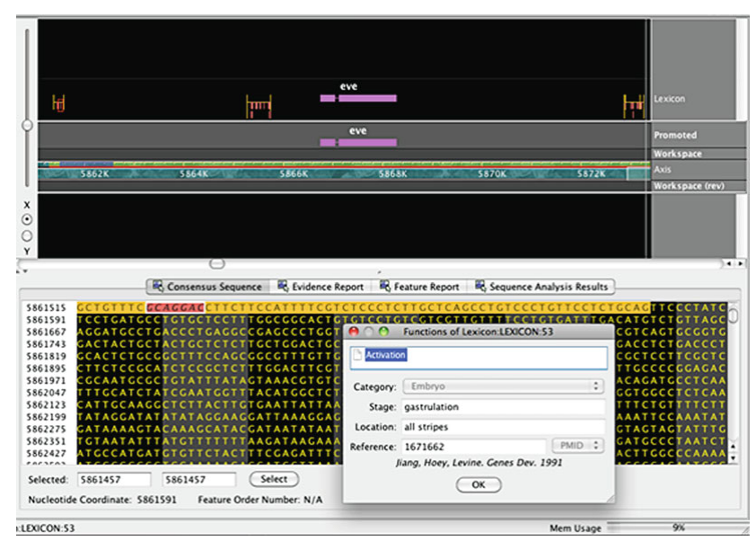Click the Promoted tier label
The height and width of the screenshot is (541, 756).
tap(675, 135)
